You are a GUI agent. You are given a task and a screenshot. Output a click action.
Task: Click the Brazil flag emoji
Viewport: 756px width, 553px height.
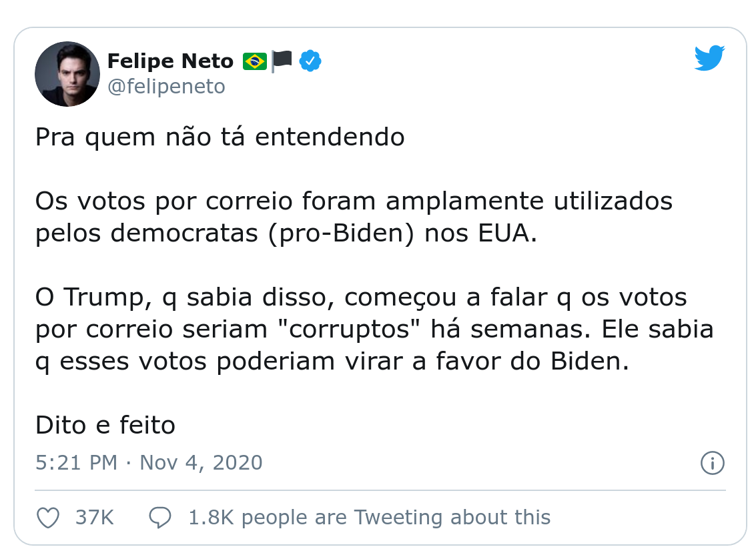click(x=255, y=62)
